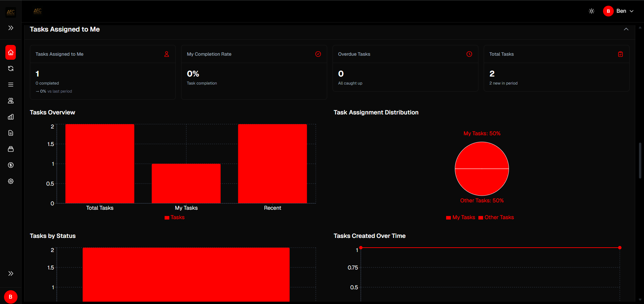644x304 pixels.
Task: Toggle the light/dark theme sun icon
Action: click(x=592, y=11)
